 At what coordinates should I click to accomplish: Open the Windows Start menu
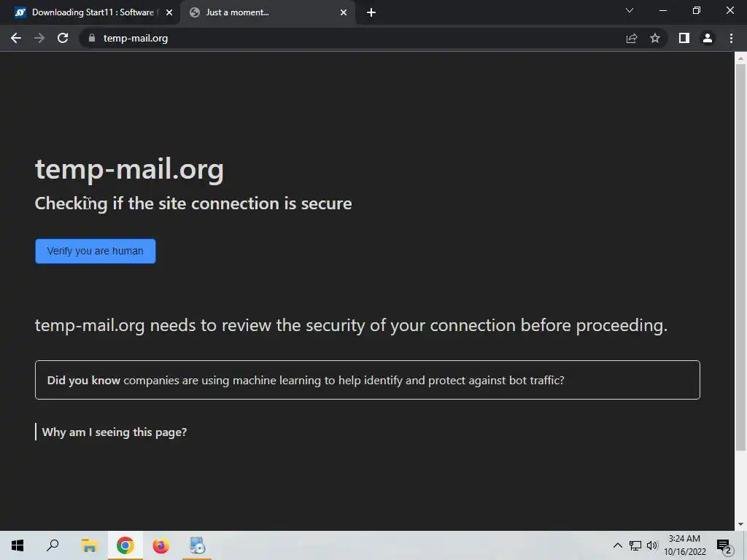(18, 545)
